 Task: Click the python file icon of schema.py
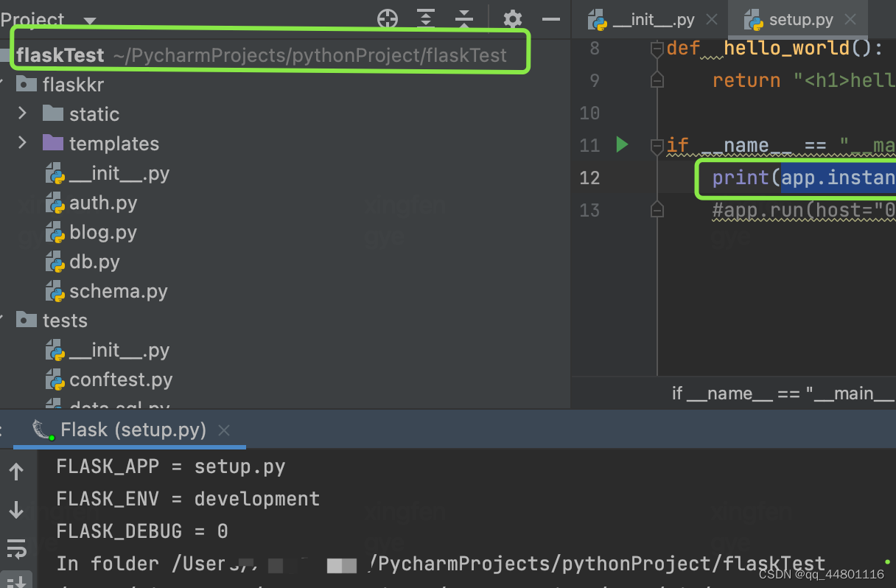pyautogui.click(x=55, y=292)
